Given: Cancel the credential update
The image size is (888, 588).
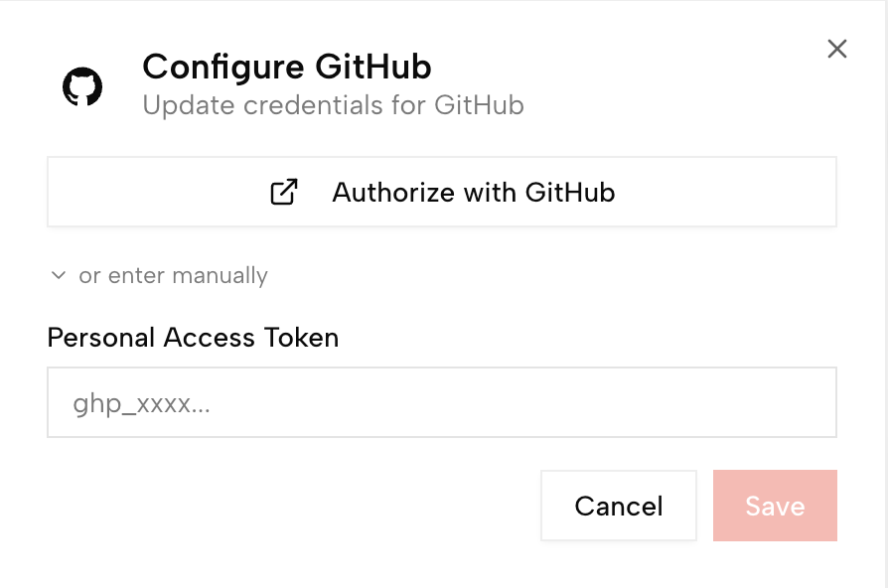Looking at the screenshot, I should 619,506.
